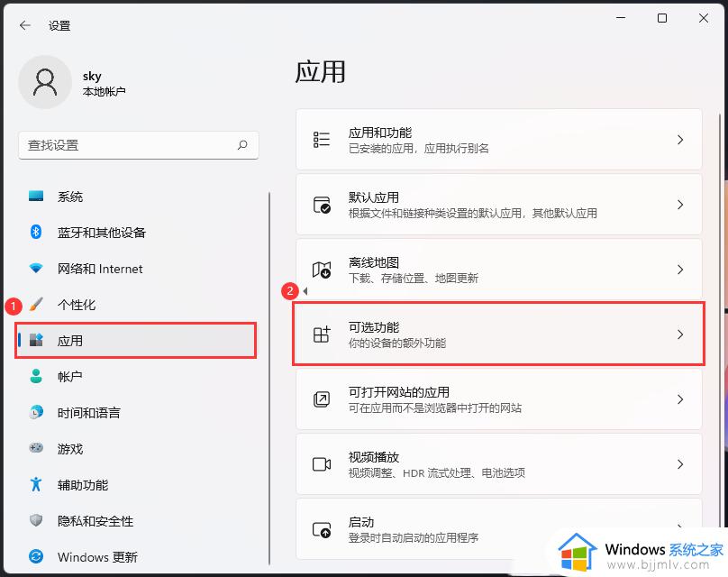This screenshot has width=728, height=577.
Task: Open the 默认应用 title
Action: coord(374,197)
